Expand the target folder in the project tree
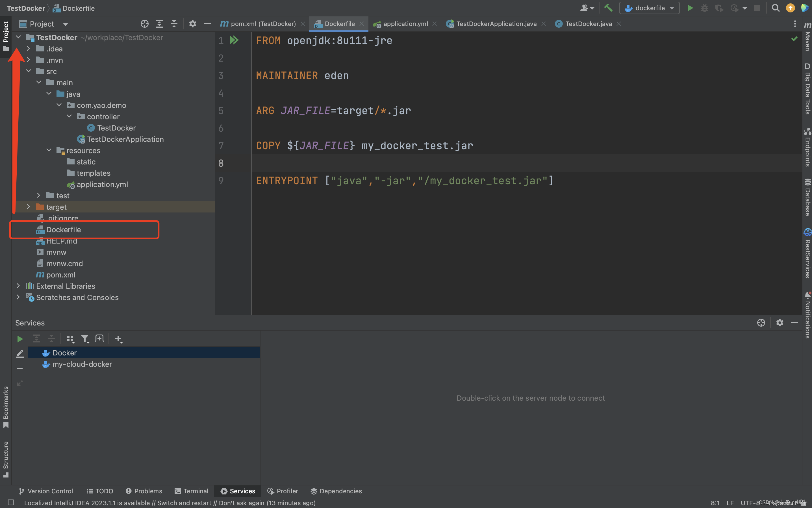This screenshot has height=508, width=812. (x=28, y=207)
